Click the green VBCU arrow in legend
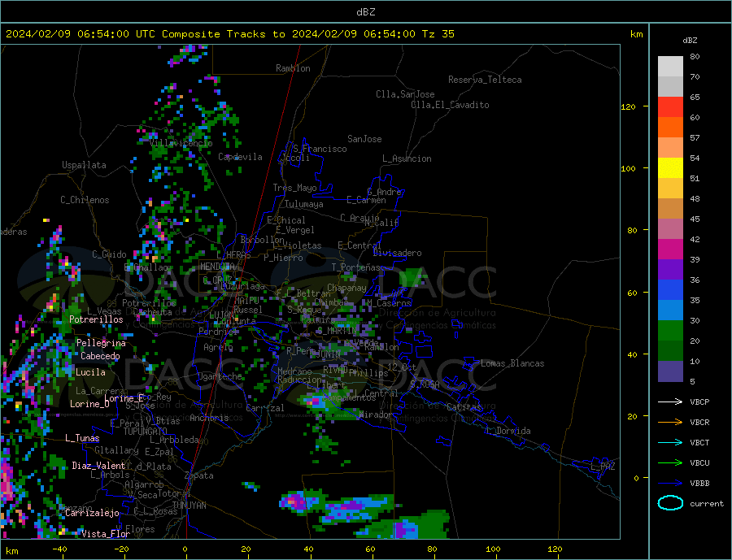This screenshot has height=560, width=732. pyautogui.click(x=670, y=463)
